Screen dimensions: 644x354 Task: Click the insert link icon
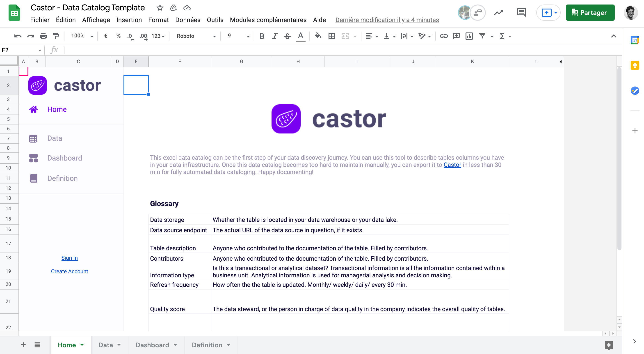443,36
